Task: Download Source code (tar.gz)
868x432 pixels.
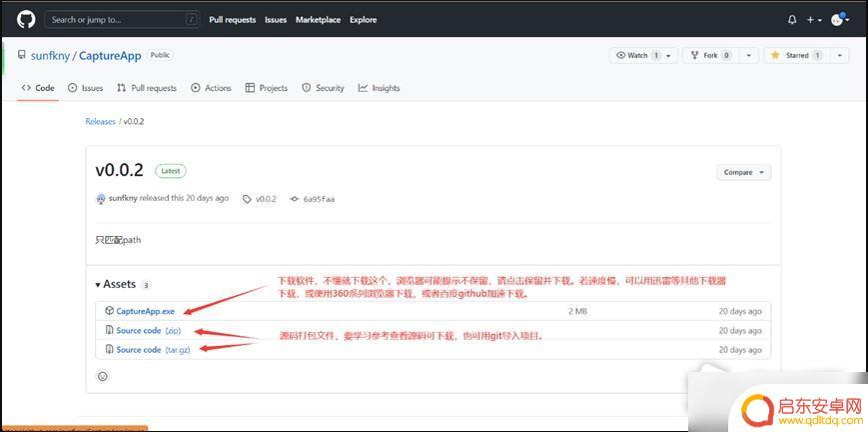Action: (153, 350)
